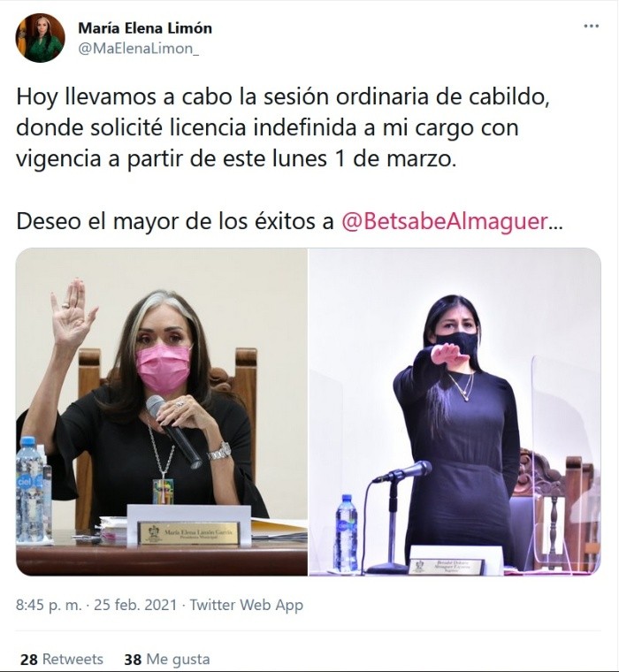The height and width of the screenshot is (672, 619).
Task: Open the Twitter Web App source link
Action: [x=247, y=605]
